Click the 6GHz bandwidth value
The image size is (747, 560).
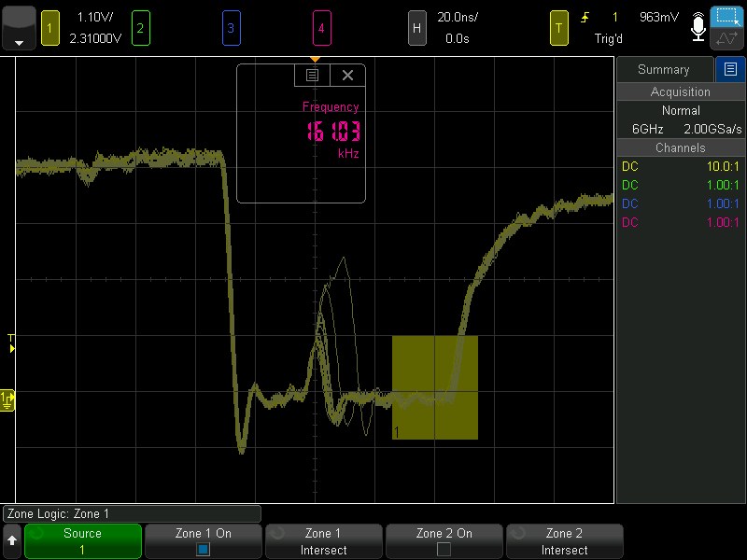tap(647, 129)
